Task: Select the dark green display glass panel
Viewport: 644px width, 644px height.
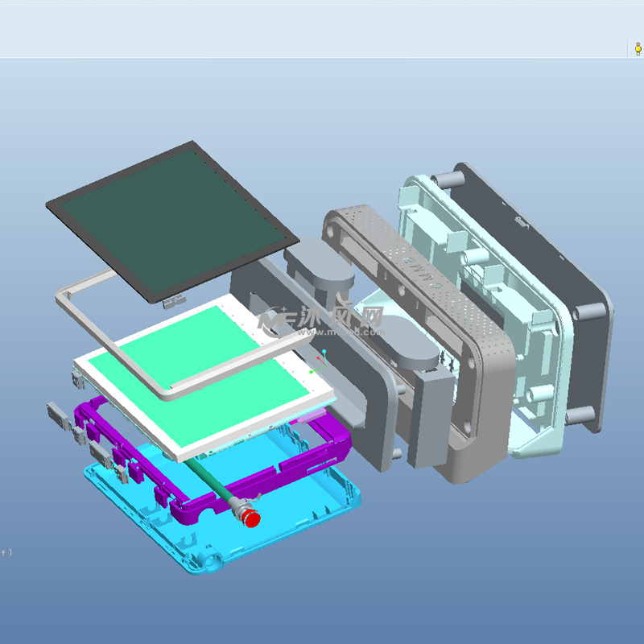Action: (x=172, y=221)
